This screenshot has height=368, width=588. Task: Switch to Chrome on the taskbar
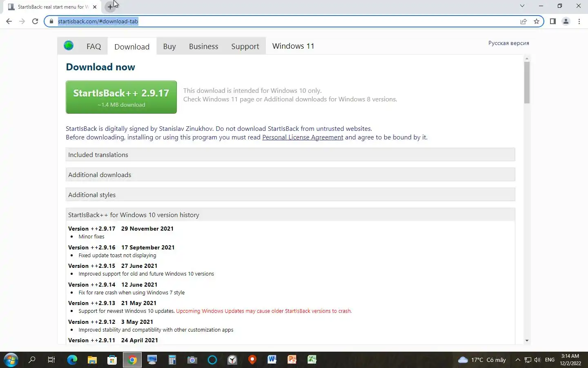(x=132, y=360)
